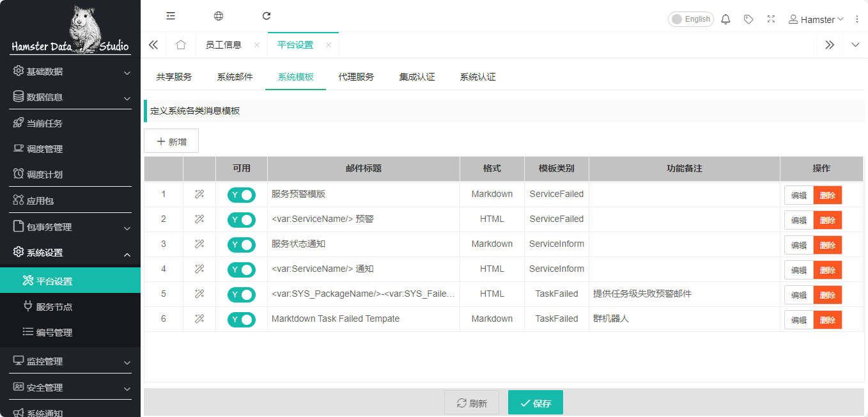Expand 基础数据 sidebar menu
This screenshot has width=868, height=417.
(70, 71)
